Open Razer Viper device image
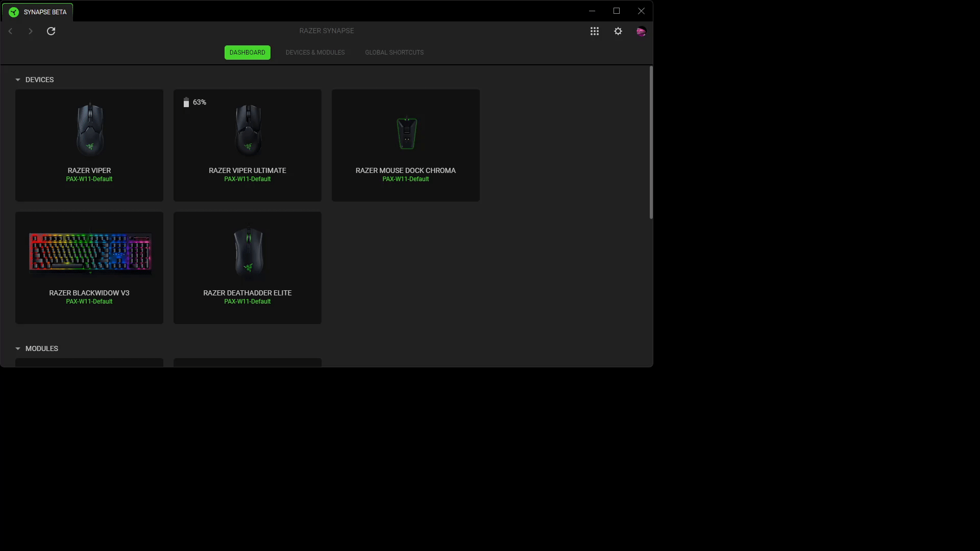The width and height of the screenshot is (980, 551). click(x=90, y=130)
